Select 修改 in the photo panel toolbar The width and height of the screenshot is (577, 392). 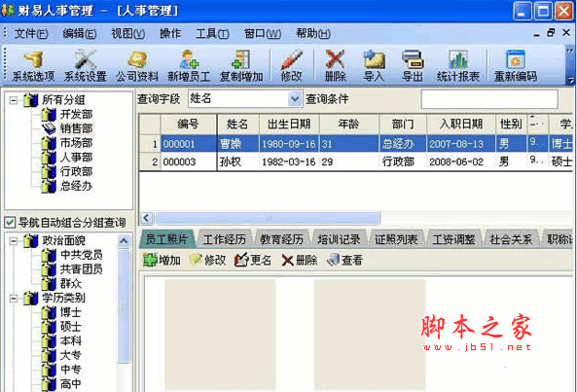pyautogui.click(x=208, y=261)
